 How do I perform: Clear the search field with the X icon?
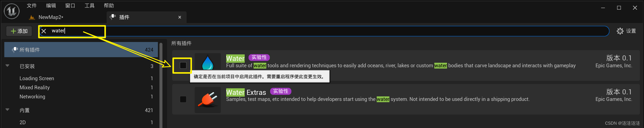pos(44,31)
